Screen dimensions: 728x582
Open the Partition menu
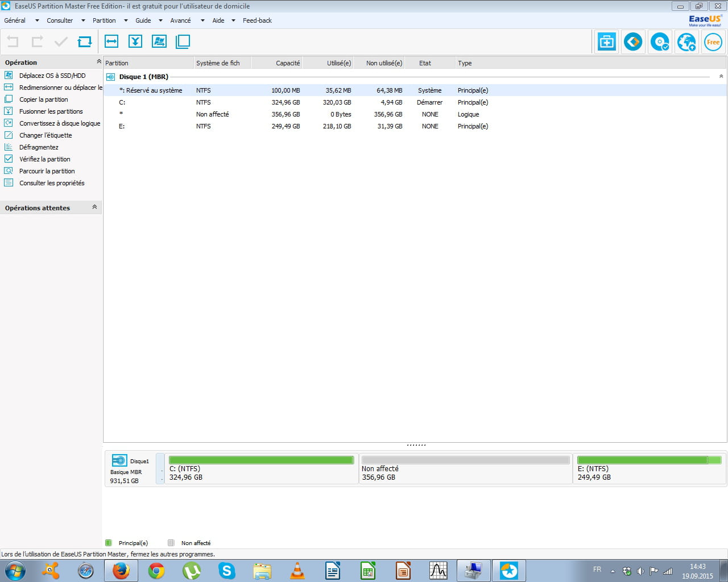click(x=104, y=20)
